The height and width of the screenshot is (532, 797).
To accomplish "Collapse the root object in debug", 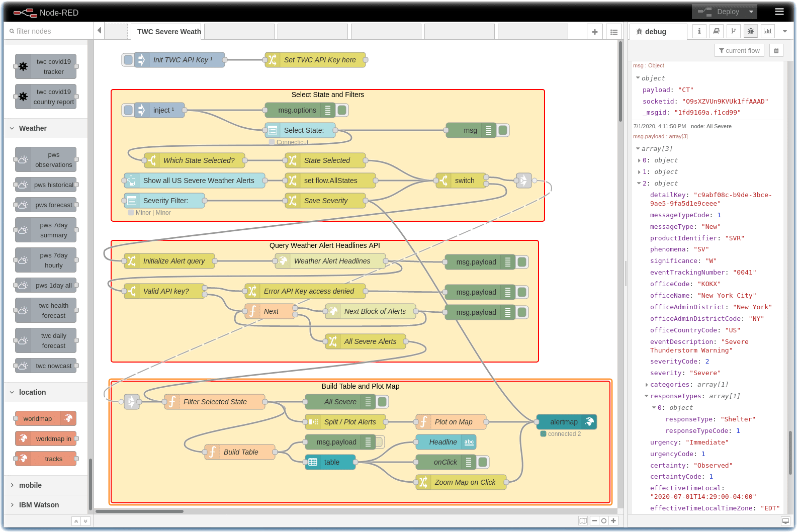I will point(638,78).
